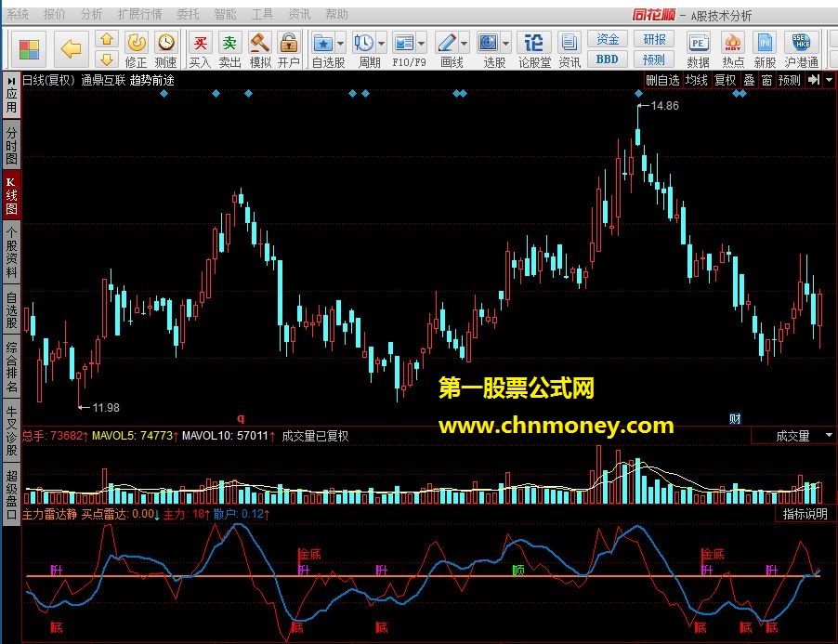Toggle the 预测 forecast chart option

coord(790,80)
